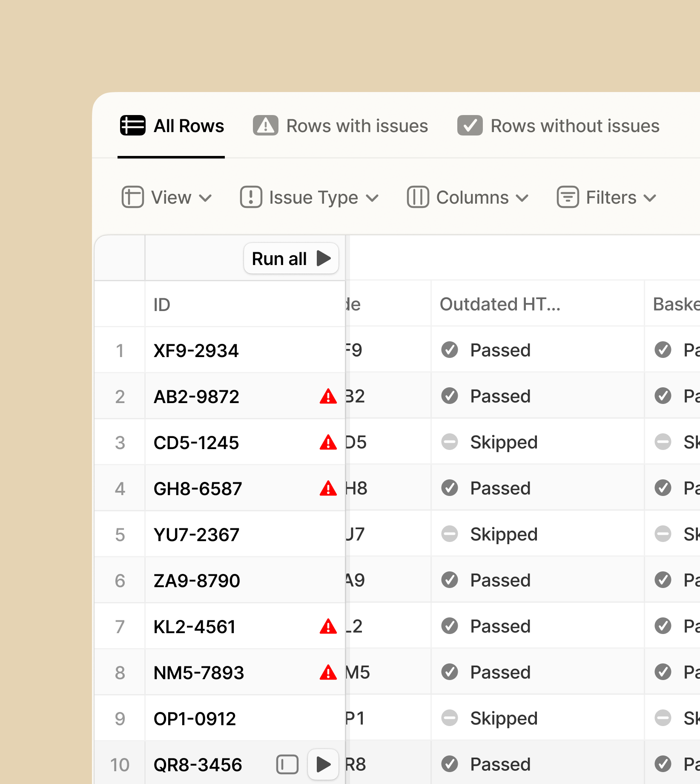Click row number 6

[x=120, y=581]
